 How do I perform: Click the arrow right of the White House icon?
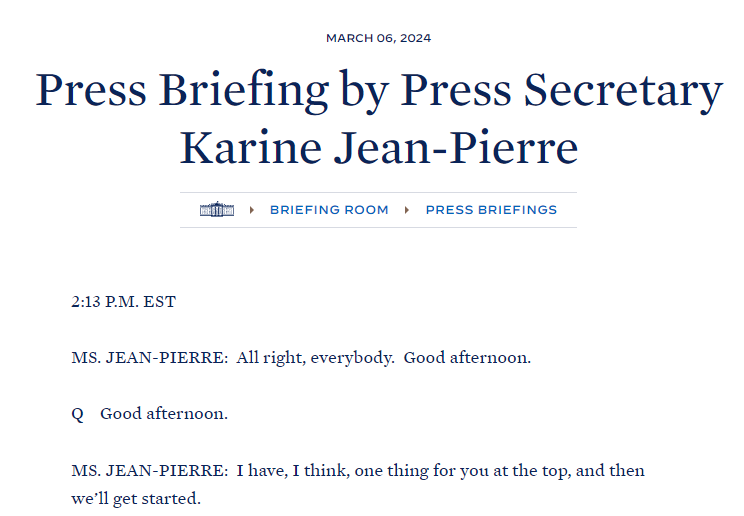252,210
